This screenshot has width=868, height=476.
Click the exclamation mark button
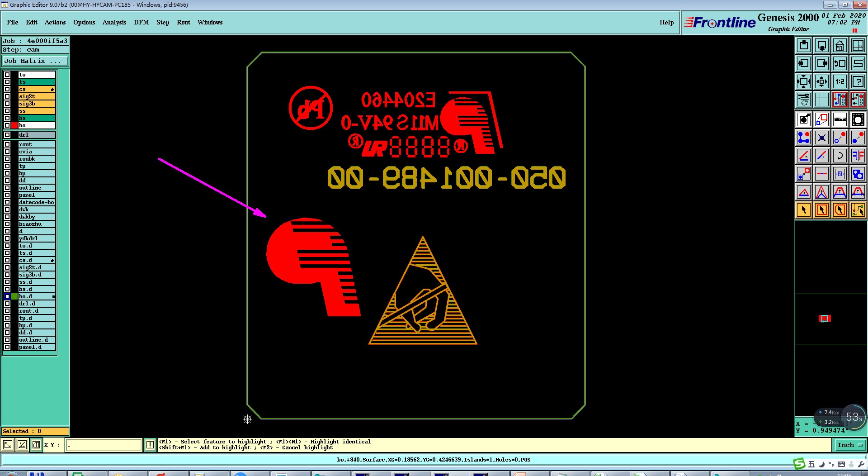point(150,445)
